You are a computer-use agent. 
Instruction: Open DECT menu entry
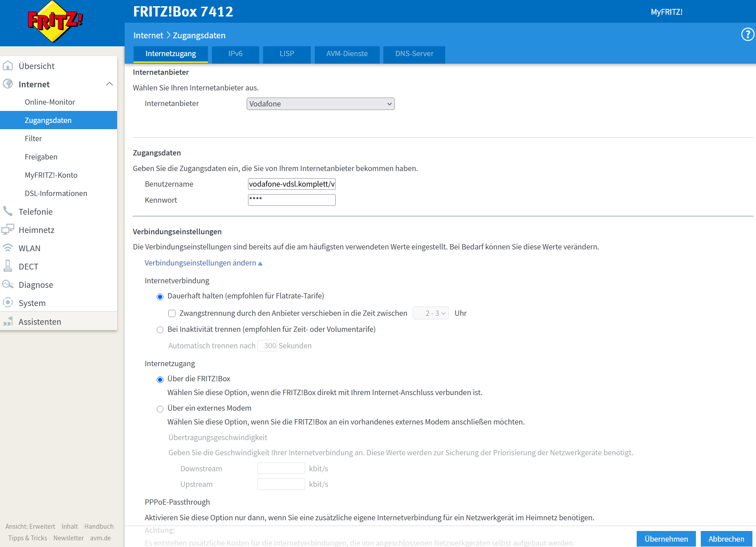58,266
